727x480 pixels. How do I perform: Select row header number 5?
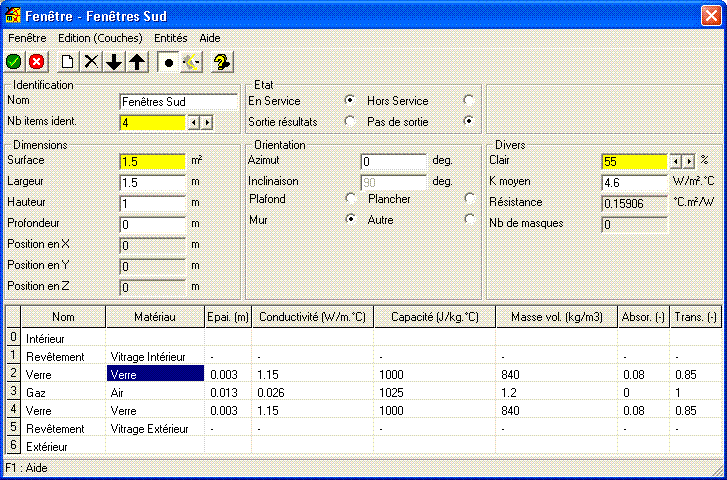point(13,428)
